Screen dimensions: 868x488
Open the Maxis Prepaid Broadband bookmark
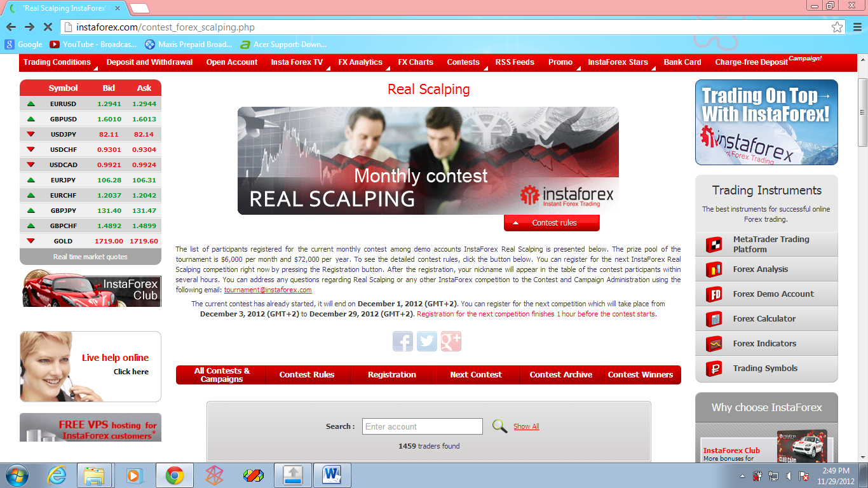[189, 44]
